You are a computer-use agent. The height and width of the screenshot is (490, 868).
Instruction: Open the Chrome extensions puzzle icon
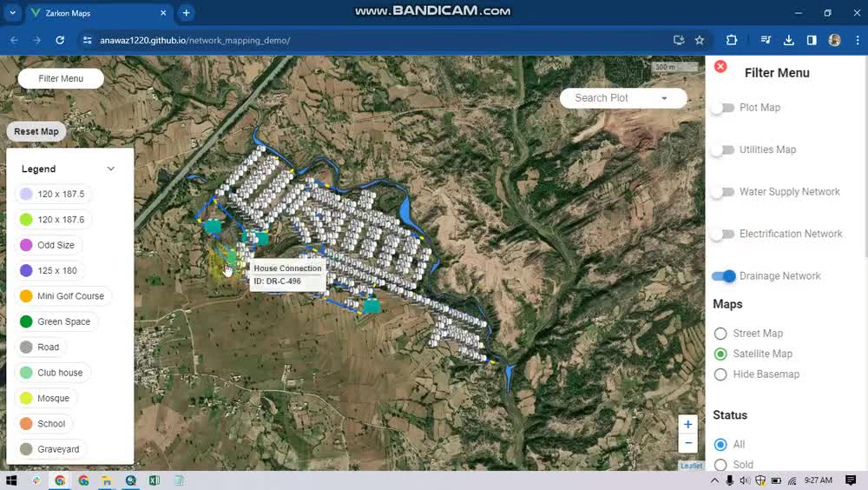pos(731,40)
